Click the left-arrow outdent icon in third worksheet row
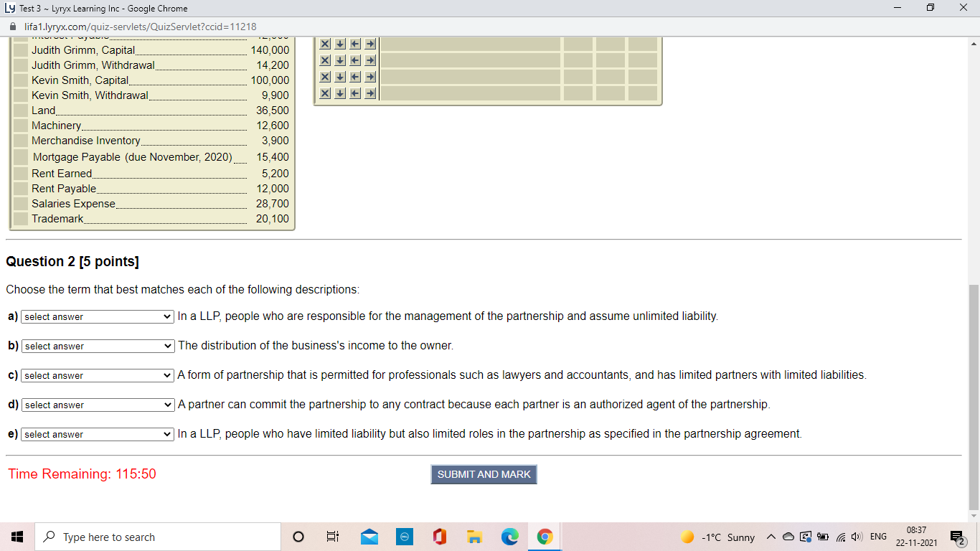Screen dimensions: 980x551 coord(355,77)
